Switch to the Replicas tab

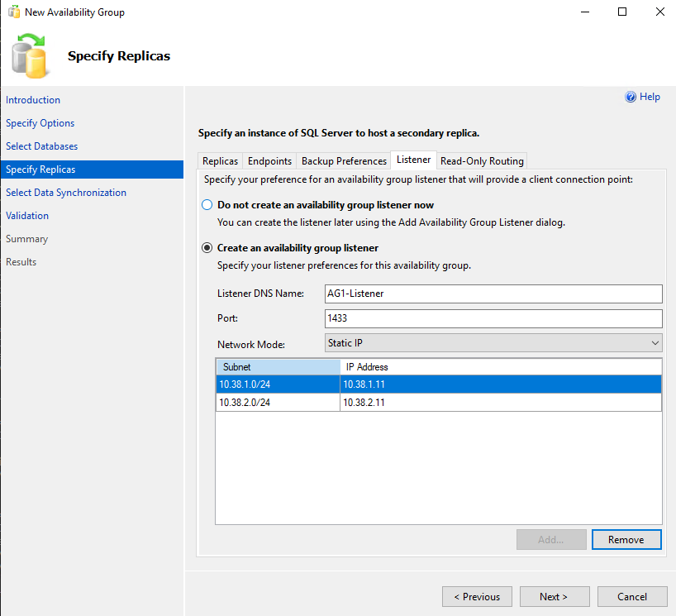pyautogui.click(x=220, y=161)
